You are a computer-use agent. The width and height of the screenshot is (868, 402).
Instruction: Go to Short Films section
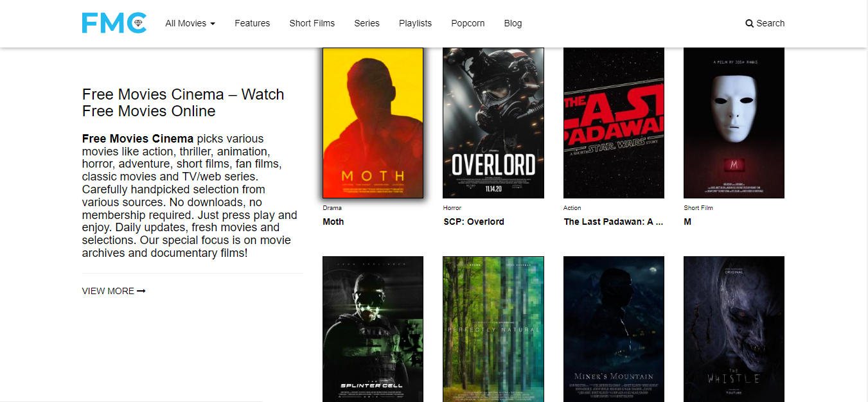click(312, 23)
